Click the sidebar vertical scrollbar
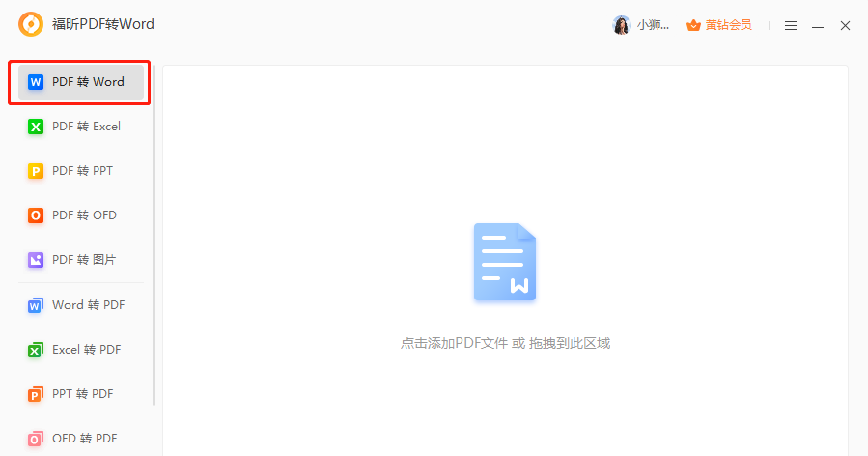The width and height of the screenshot is (868, 456). (x=154, y=236)
